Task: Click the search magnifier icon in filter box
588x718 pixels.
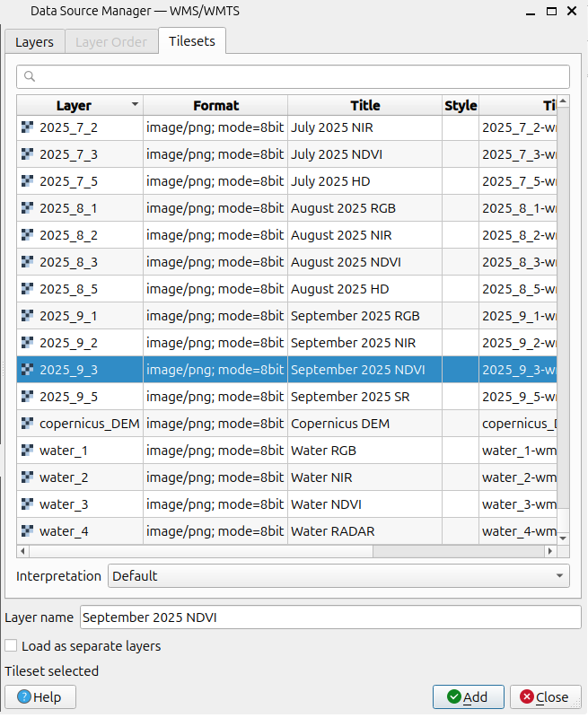Action: [30, 77]
